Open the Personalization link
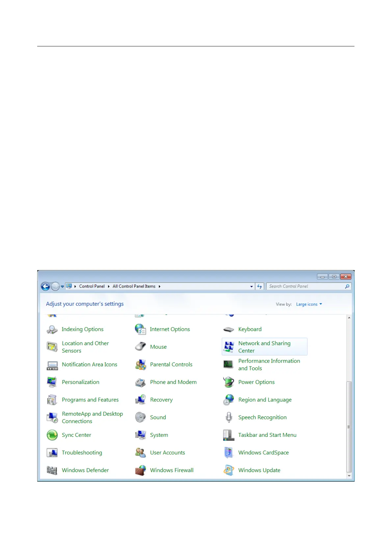 tap(81, 382)
